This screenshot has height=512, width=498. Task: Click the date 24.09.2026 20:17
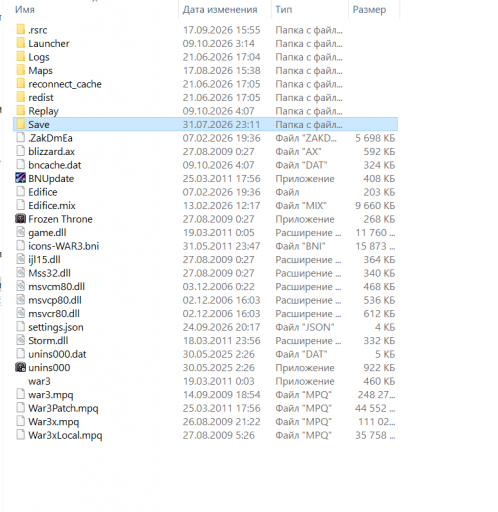pyautogui.click(x=221, y=327)
